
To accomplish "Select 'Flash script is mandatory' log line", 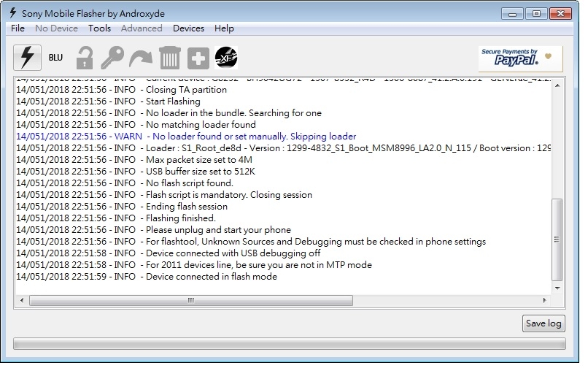I will point(164,195).
